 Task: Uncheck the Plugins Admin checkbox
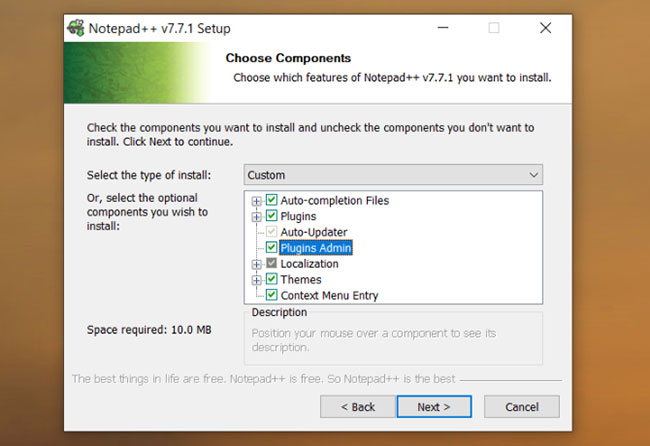pyautogui.click(x=272, y=247)
